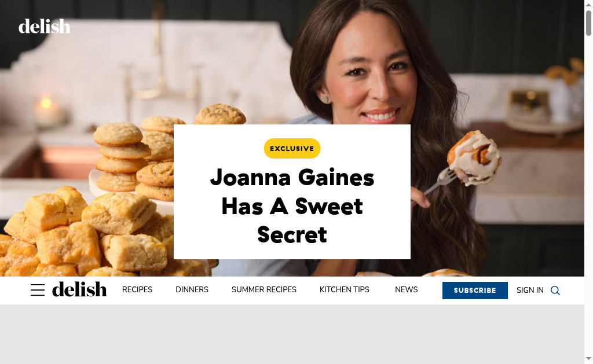Screen dimensions: 593x364
Task: Click the black delish logo in the navbar
Action: pos(79,289)
